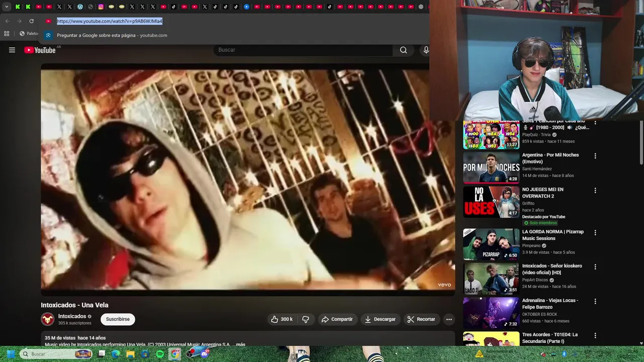This screenshot has height=362, width=644.
Task: Open options for Señor kioskero video
Action: pyautogui.click(x=595, y=267)
